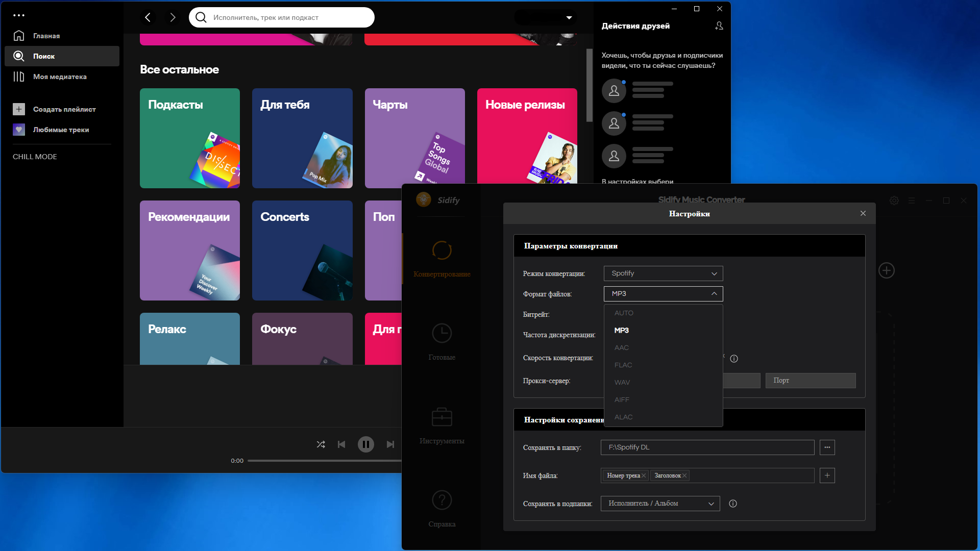This screenshot has width=980, height=551.
Task: Open Любимые треки heart icon
Action: click(19, 130)
